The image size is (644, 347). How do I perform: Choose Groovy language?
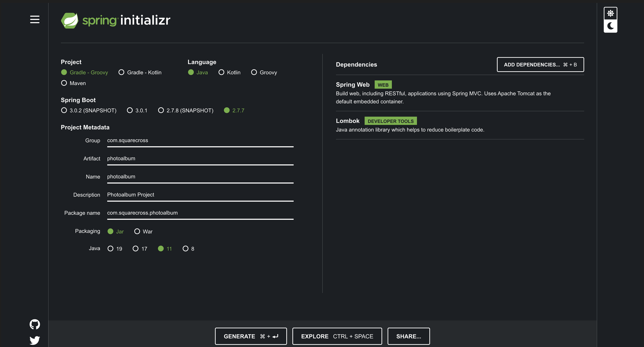click(x=264, y=73)
